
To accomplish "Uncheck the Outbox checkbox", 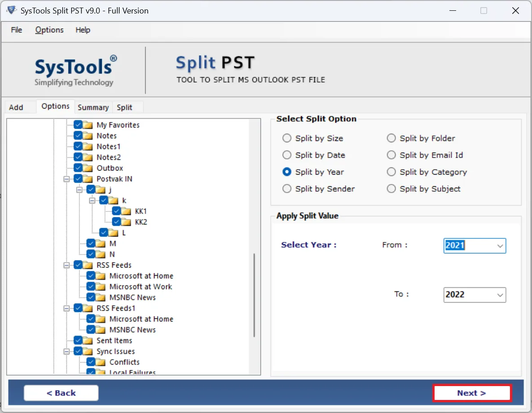I will click(x=78, y=167).
